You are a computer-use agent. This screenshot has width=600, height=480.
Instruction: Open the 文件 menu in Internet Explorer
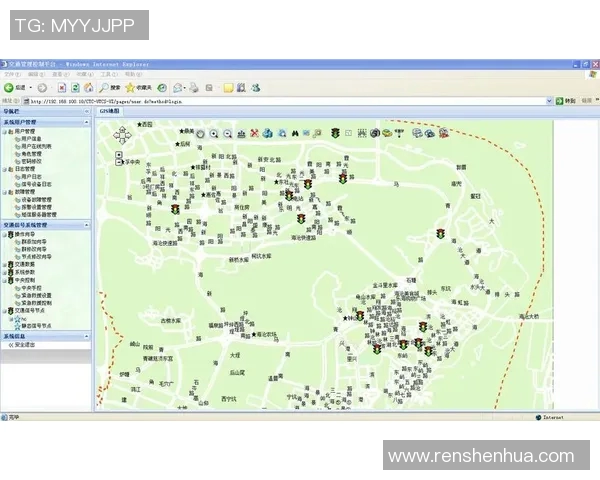(8, 75)
